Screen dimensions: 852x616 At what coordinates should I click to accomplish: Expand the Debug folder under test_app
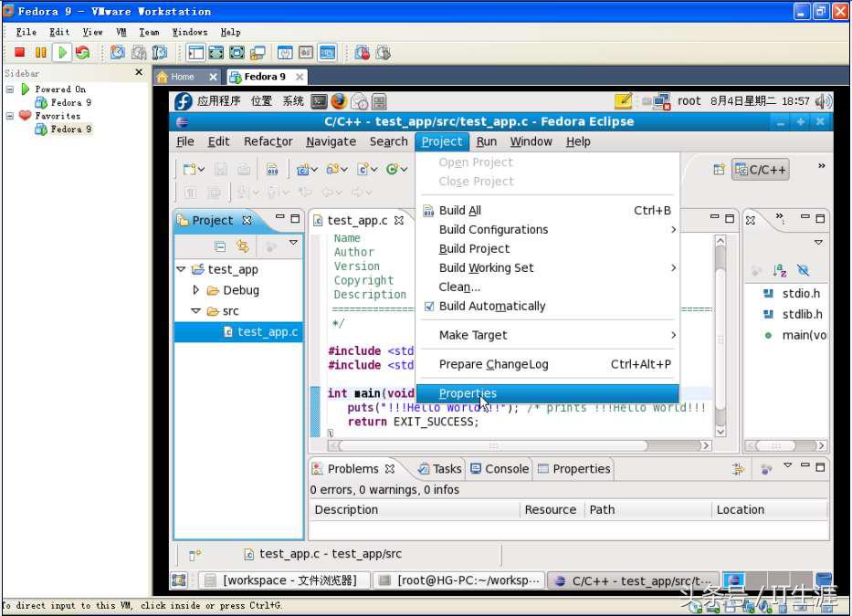(x=195, y=290)
